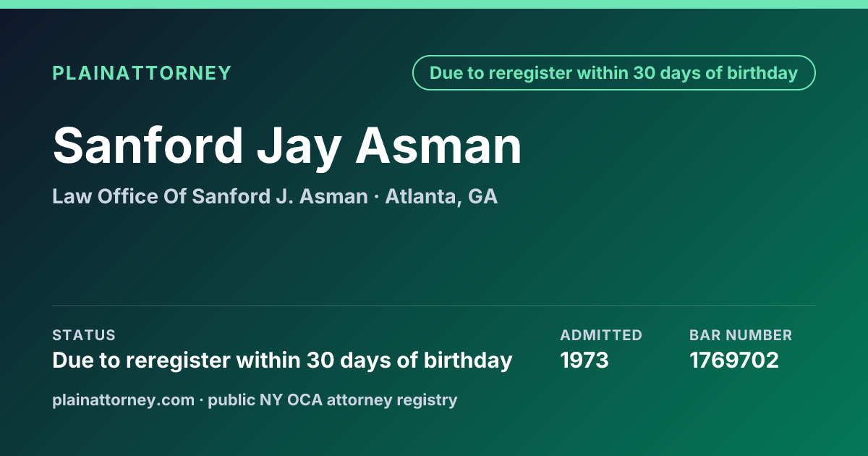Click the PLAINATTORNEY brand logo text
The image size is (868, 456).
point(142,73)
